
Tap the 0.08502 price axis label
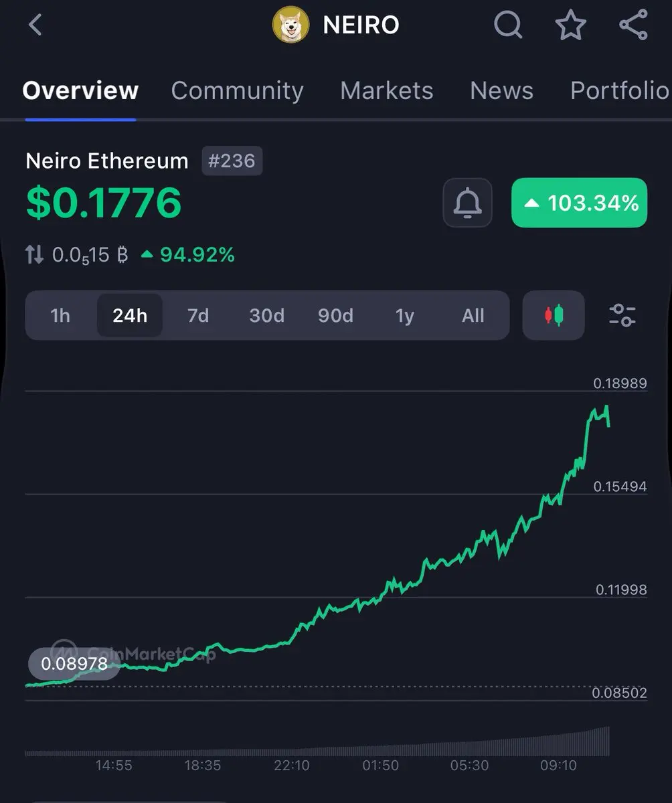pos(620,693)
